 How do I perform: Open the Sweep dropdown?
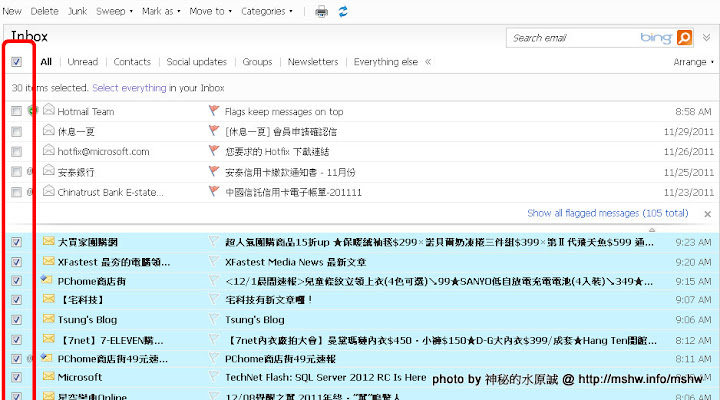(114, 11)
